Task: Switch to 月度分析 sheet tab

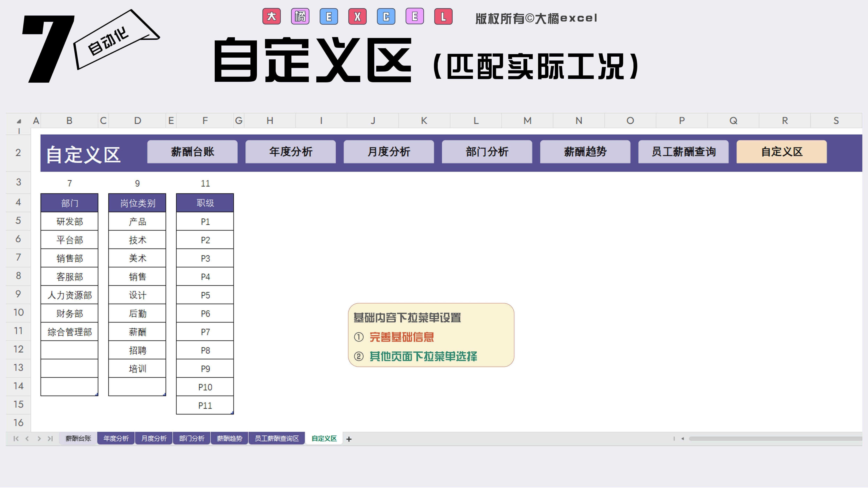Action: (x=154, y=439)
